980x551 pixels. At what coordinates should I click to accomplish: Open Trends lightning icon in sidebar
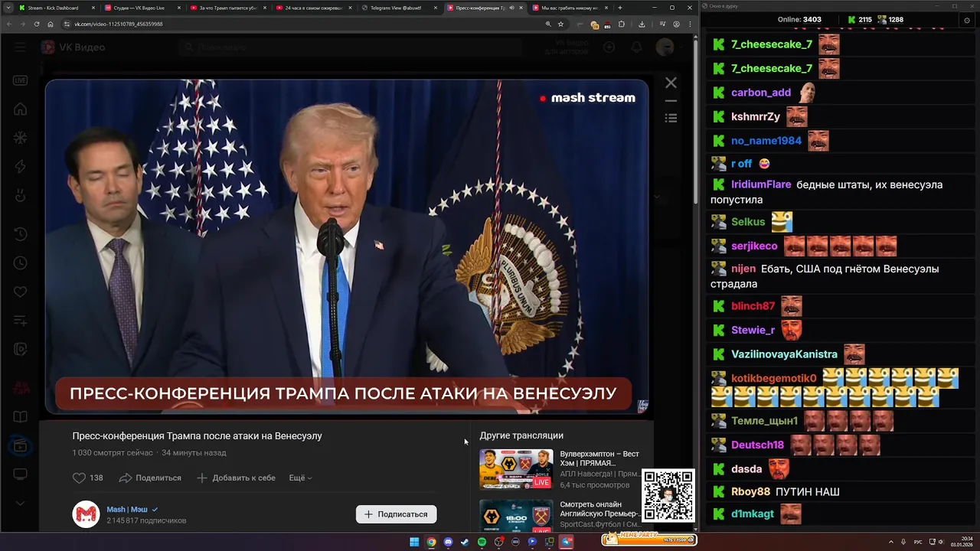coord(21,167)
